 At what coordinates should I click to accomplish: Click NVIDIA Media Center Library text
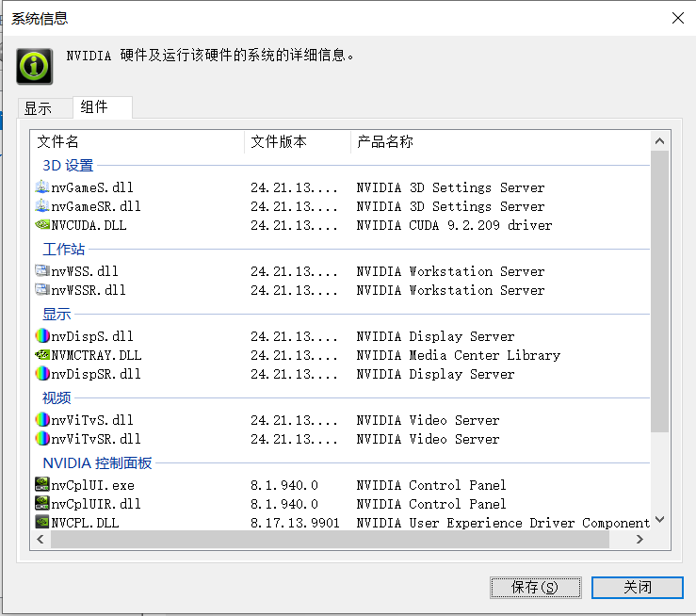click(458, 355)
